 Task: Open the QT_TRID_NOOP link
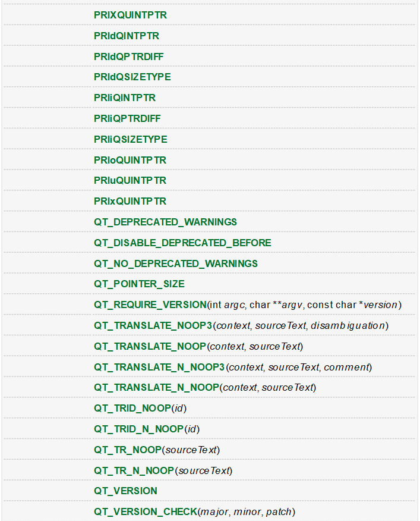click(132, 408)
